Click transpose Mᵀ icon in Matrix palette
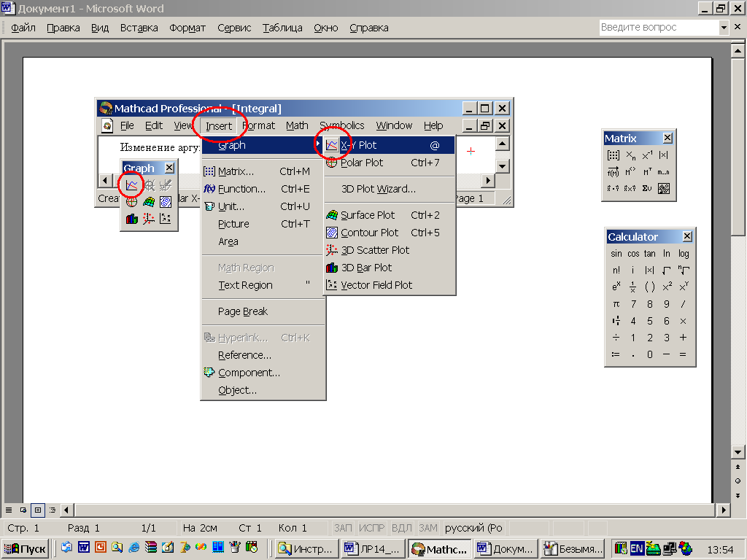The width and height of the screenshot is (747, 560). pos(647,172)
